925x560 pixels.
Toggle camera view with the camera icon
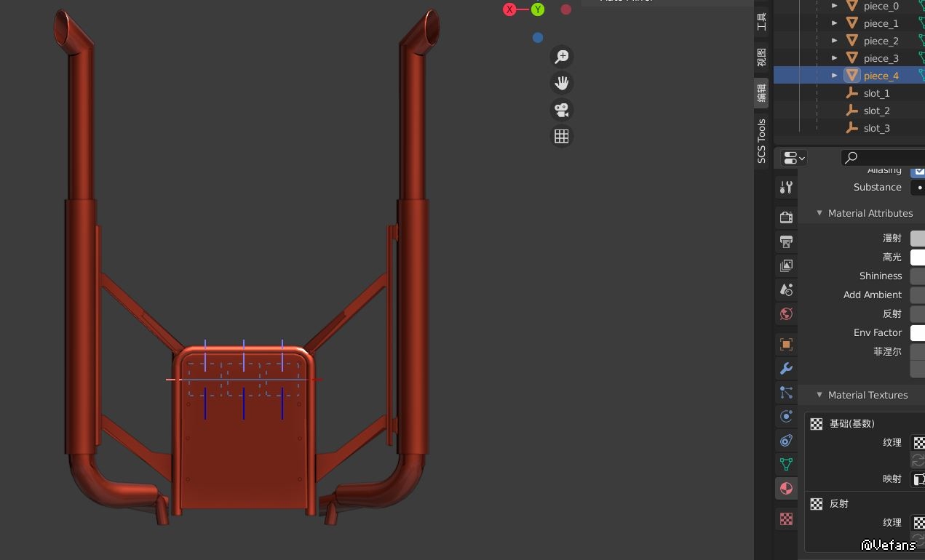pyautogui.click(x=562, y=110)
